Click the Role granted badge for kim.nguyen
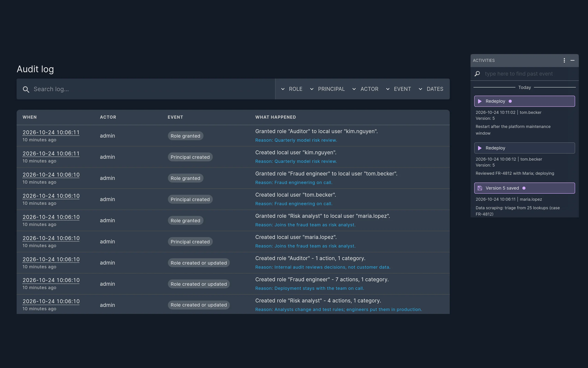The image size is (588, 368). coord(185,136)
